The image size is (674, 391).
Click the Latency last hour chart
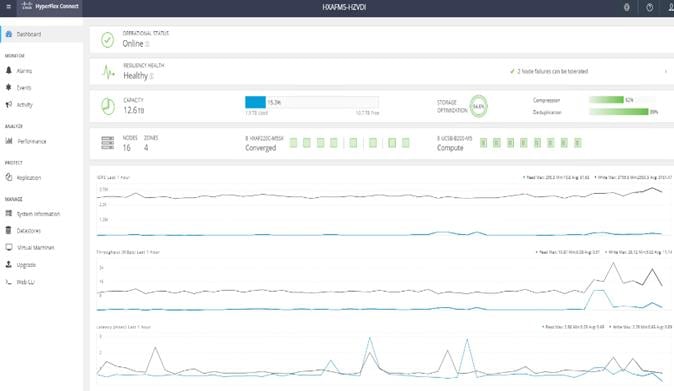[x=383, y=359]
